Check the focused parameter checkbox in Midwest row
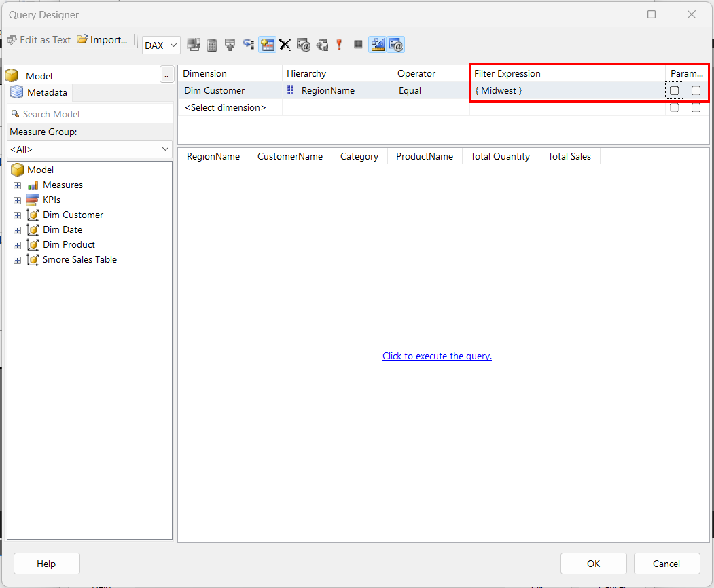714x588 pixels. pyautogui.click(x=675, y=90)
